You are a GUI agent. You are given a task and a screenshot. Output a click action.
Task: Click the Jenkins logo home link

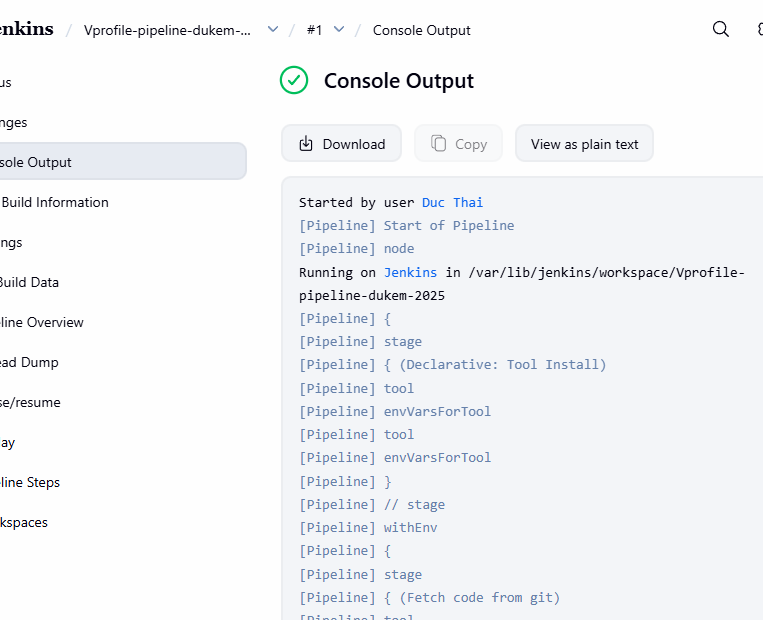tap(26, 30)
